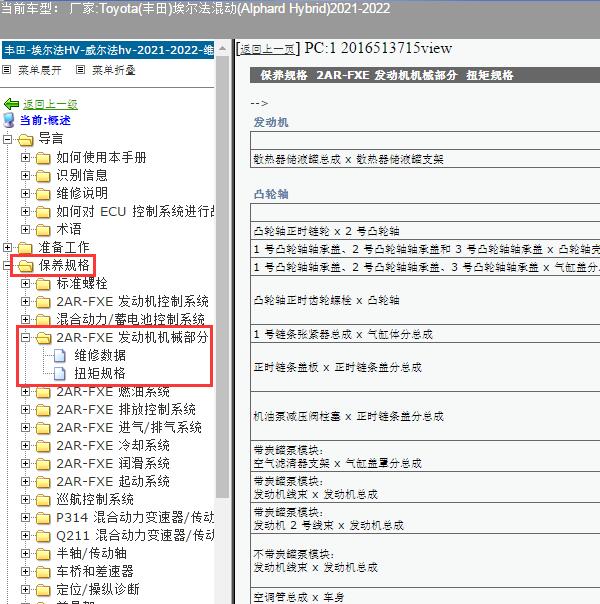Click the 1 号链条张紧器总成 row

425,334
